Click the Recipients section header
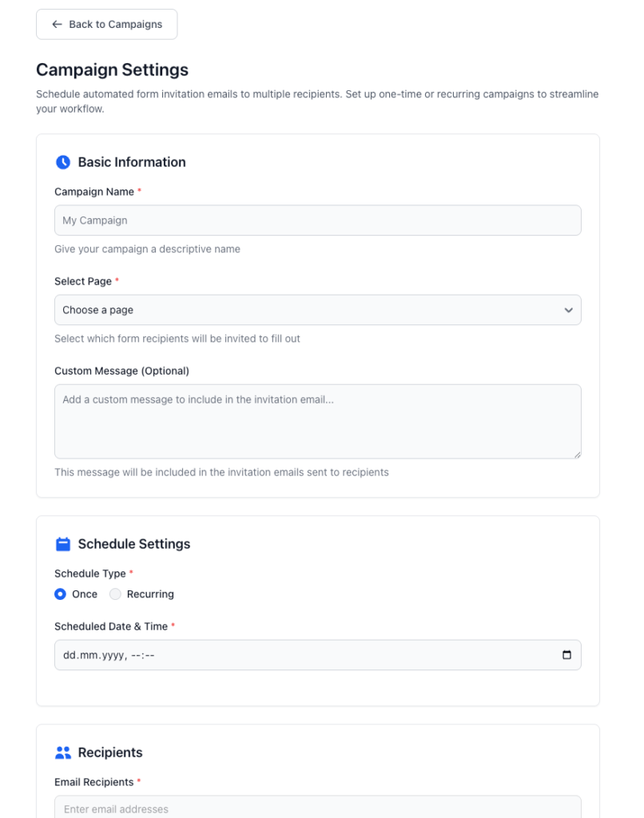644x818 pixels. pyautogui.click(x=110, y=752)
